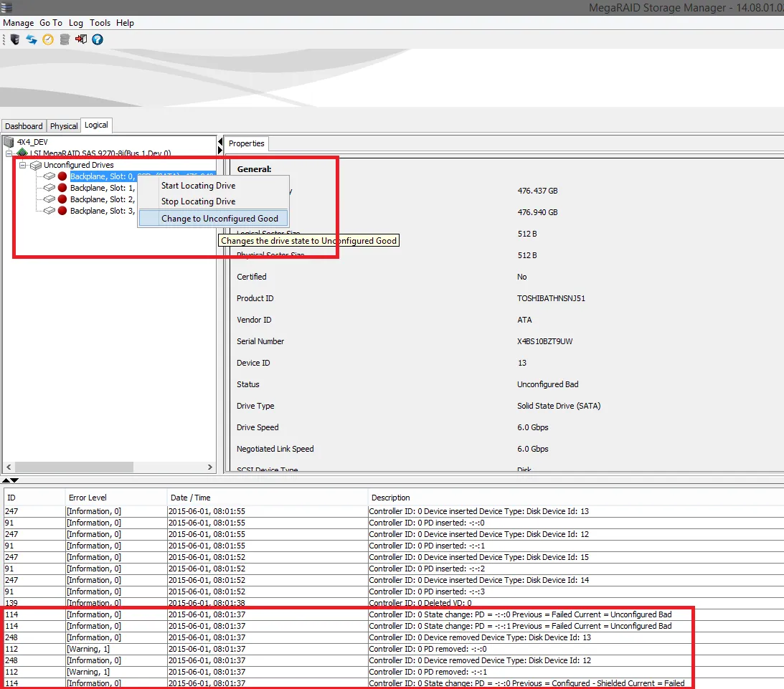Image resolution: width=784 pixels, height=689 pixels.
Task: Click the red status dot for Slot 2
Action: click(62, 199)
